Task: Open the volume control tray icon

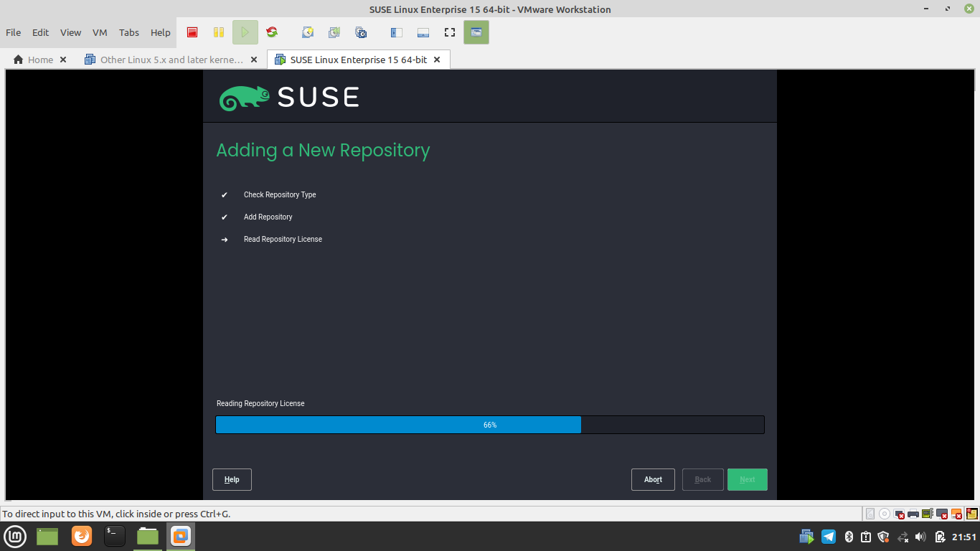Action: pyautogui.click(x=920, y=537)
